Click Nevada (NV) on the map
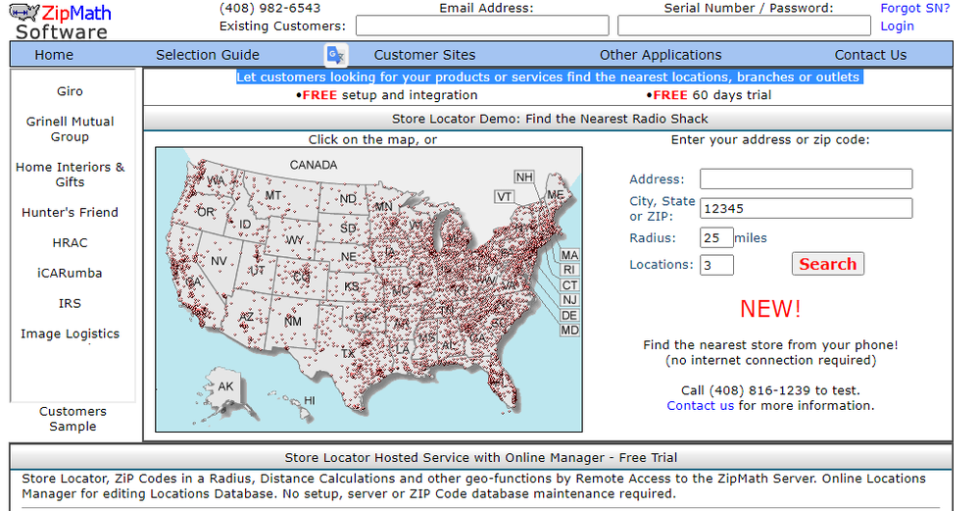 pos(219,261)
